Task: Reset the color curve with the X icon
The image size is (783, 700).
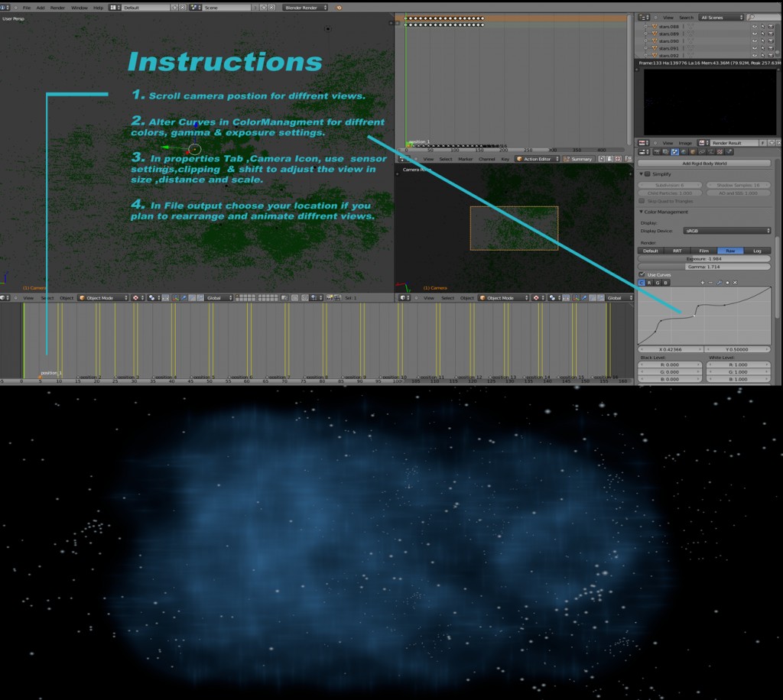Action: coord(735,283)
